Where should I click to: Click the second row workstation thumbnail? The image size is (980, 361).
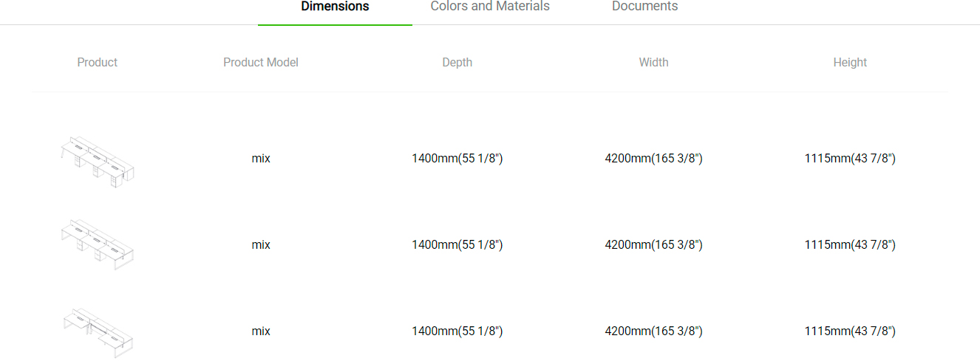point(98,244)
